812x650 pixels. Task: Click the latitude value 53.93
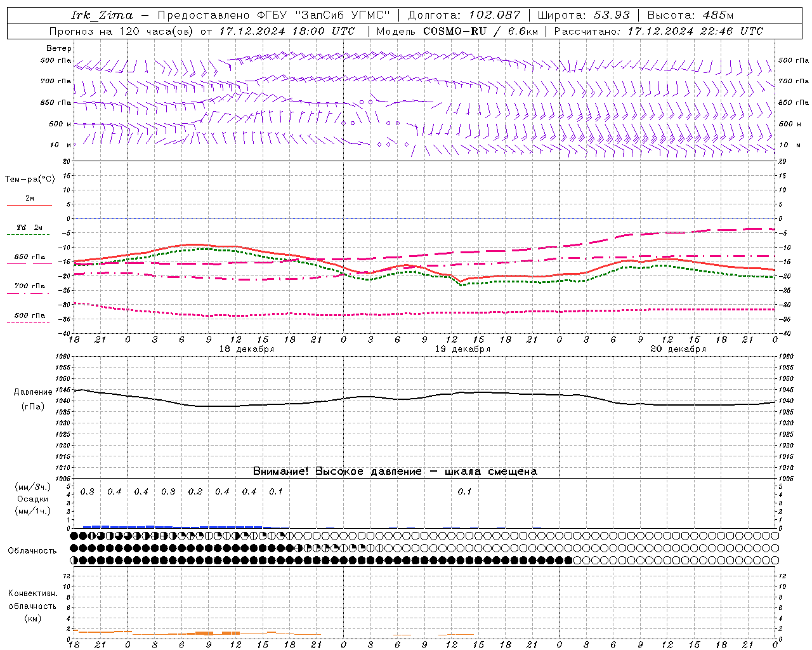(612, 15)
